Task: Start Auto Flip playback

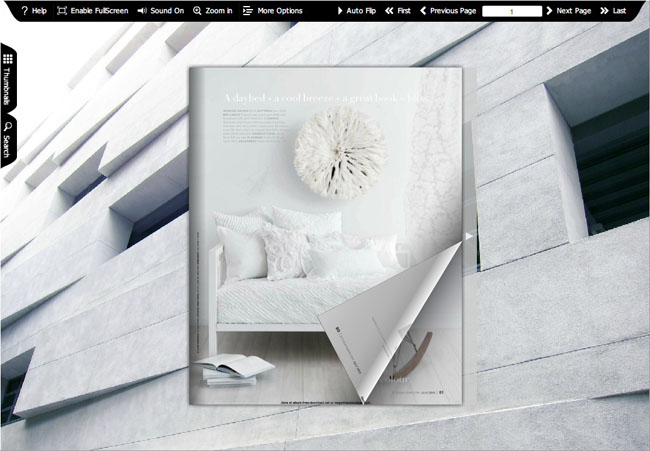Action: (x=357, y=11)
